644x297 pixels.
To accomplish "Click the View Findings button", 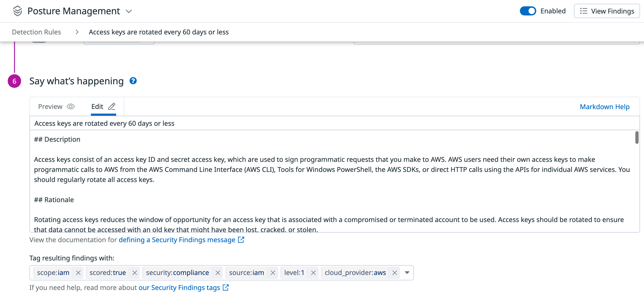I will 607,11.
